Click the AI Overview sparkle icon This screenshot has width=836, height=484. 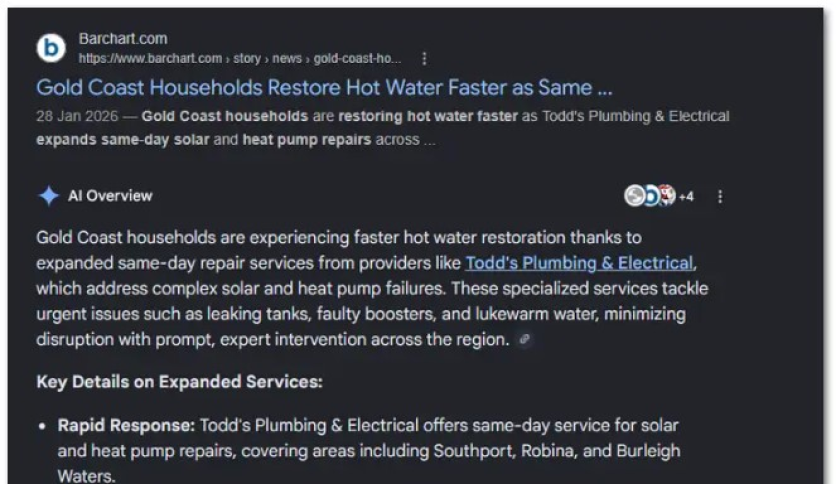[x=48, y=196]
